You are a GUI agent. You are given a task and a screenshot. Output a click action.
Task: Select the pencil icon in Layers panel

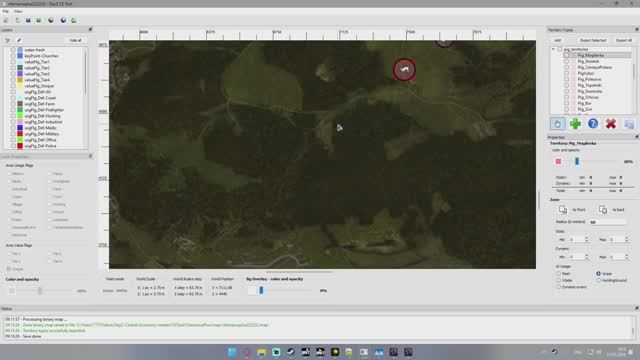point(19,40)
